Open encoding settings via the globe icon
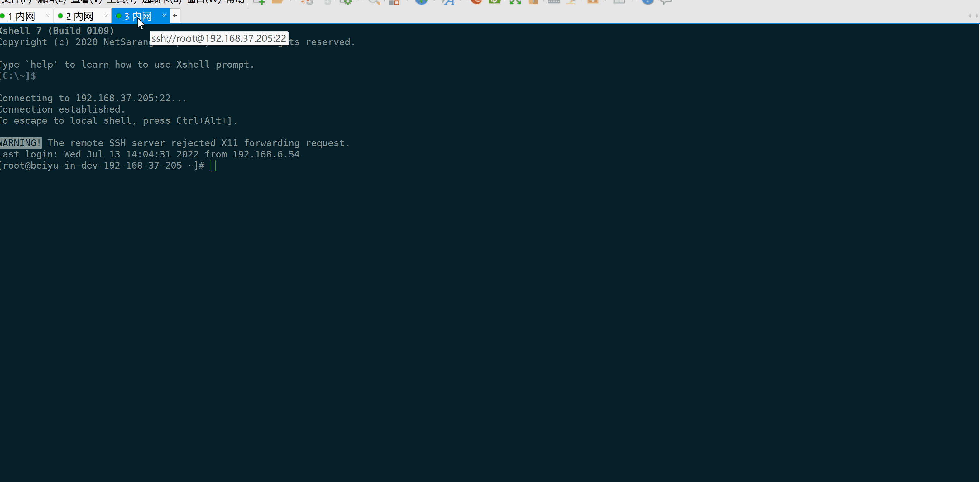 [x=422, y=2]
